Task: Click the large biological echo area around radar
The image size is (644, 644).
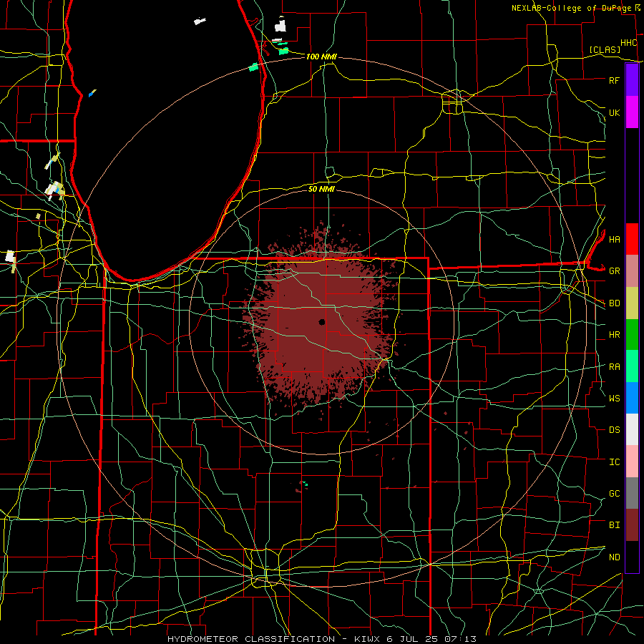Action: coord(321,321)
